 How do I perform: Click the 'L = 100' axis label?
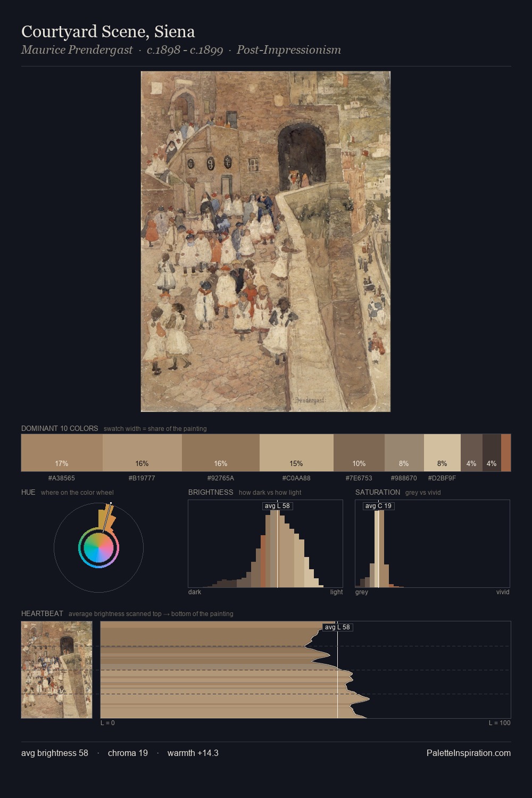point(500,723)
